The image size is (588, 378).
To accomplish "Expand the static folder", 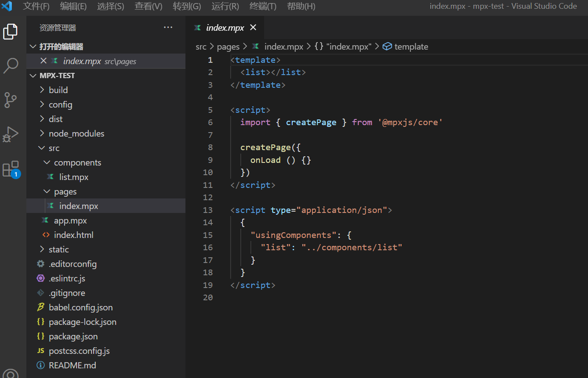I will (x=42, y=249).
